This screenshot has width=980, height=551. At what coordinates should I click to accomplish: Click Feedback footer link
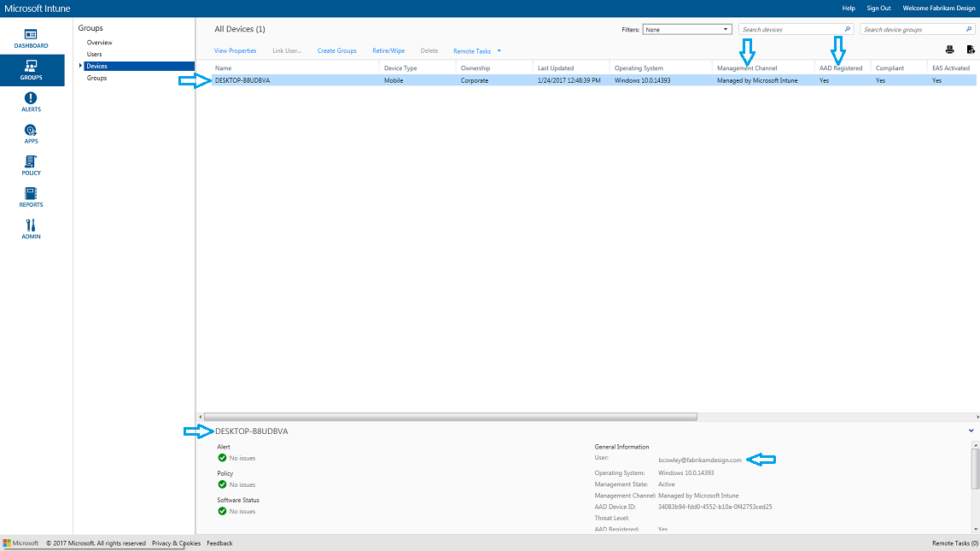[219, 542]
